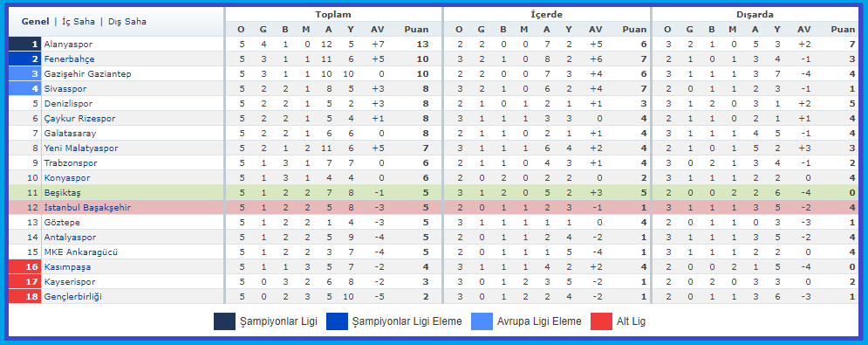868x345 pixels.
Task: Open the İç Saha tab
Action: pyautogui.click(x=78, y=22)
